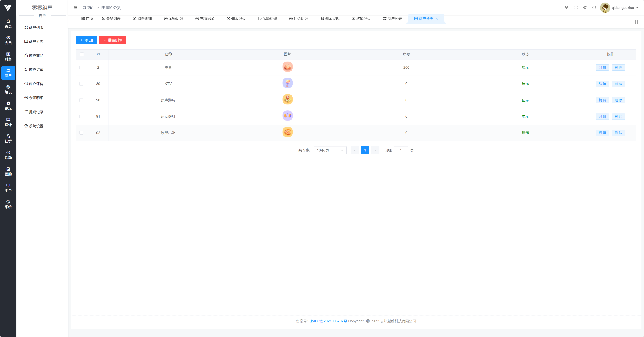The height and width of the screenshot is (337, 644).
Task: Open the Group-buy (团购) sidebar section
Action: coord(8,171)
